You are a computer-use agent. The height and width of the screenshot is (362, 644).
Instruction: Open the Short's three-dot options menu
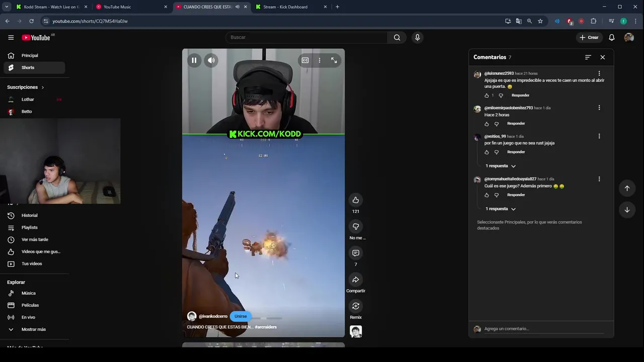coord(319,60)
